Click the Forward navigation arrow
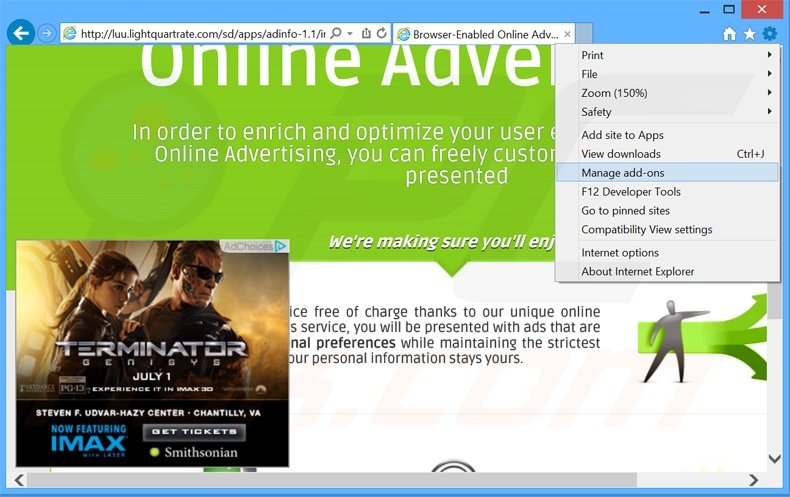Image resolution: width=790 pixels, height=497 pixels. (x=47, y=34)
